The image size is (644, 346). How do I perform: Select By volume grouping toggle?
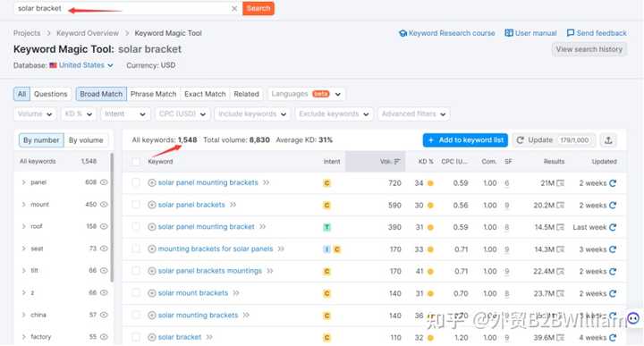tap(86, 140)
